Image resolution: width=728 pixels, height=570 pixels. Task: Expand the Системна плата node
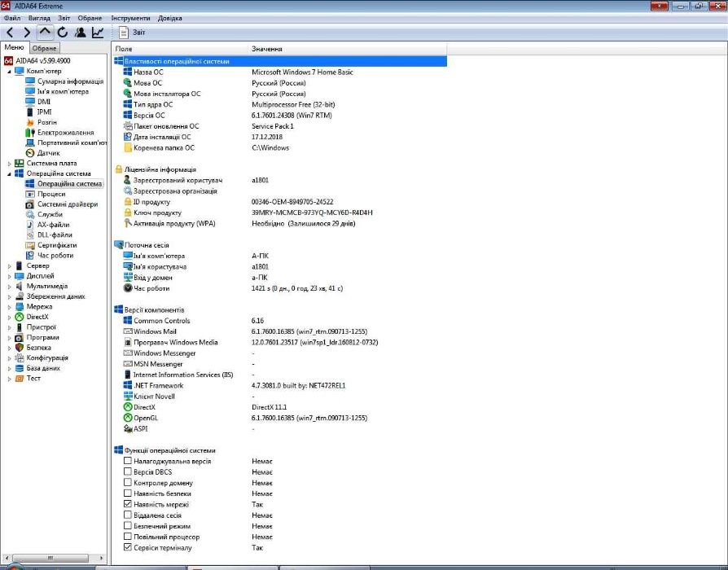9,164
